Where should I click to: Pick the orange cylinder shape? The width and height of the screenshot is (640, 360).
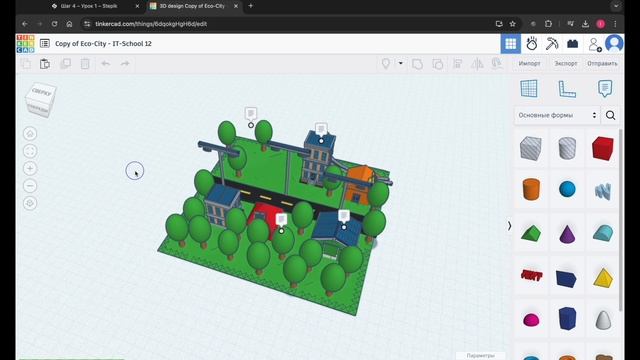click(531, 189)
